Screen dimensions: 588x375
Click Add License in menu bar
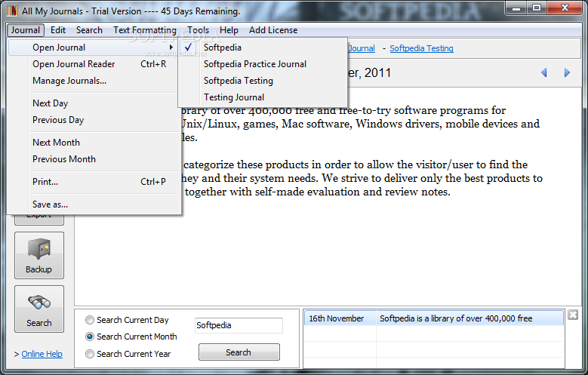click(273, 30)
